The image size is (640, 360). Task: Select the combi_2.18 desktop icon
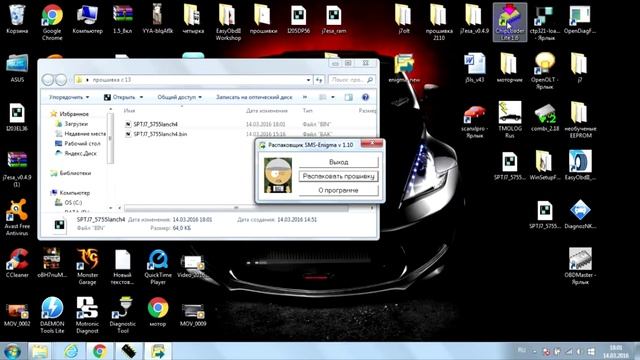coord(544,116)
